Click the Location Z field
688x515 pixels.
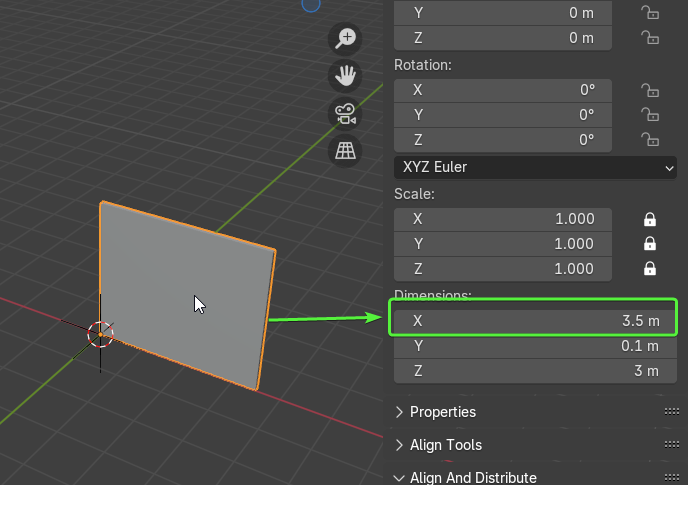tap(503, 38)
